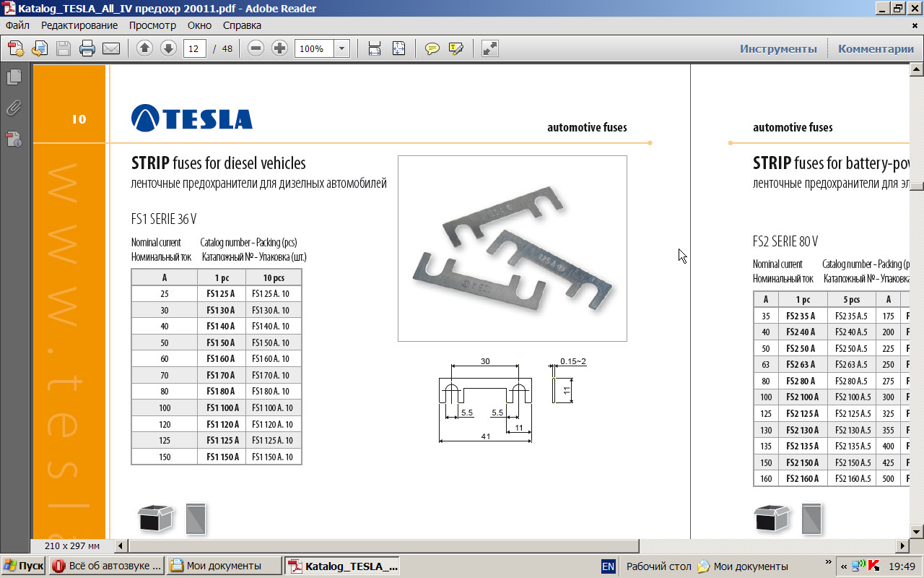Open the Комментарии pane

tap(876, 49)
